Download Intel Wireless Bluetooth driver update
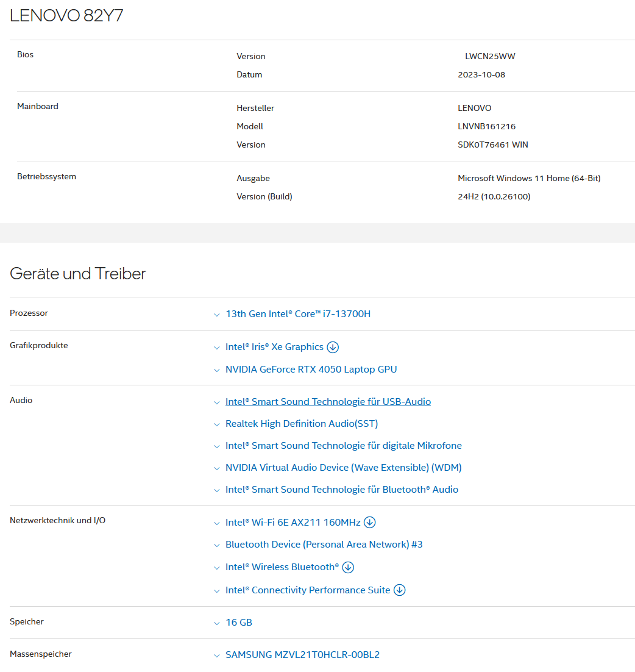This screenshot has height=672, width=635. click(348, 568)
